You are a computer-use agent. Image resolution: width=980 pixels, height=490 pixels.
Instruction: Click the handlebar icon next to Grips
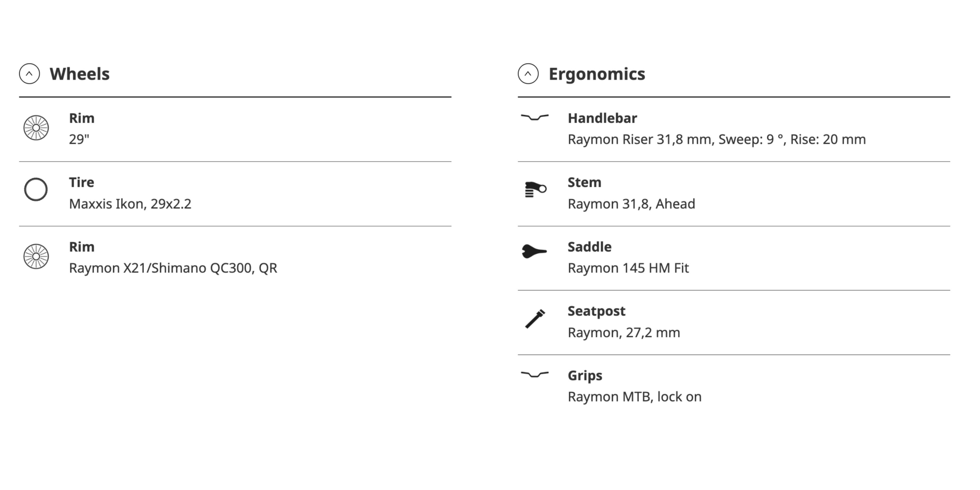click(x=535, y=374)
